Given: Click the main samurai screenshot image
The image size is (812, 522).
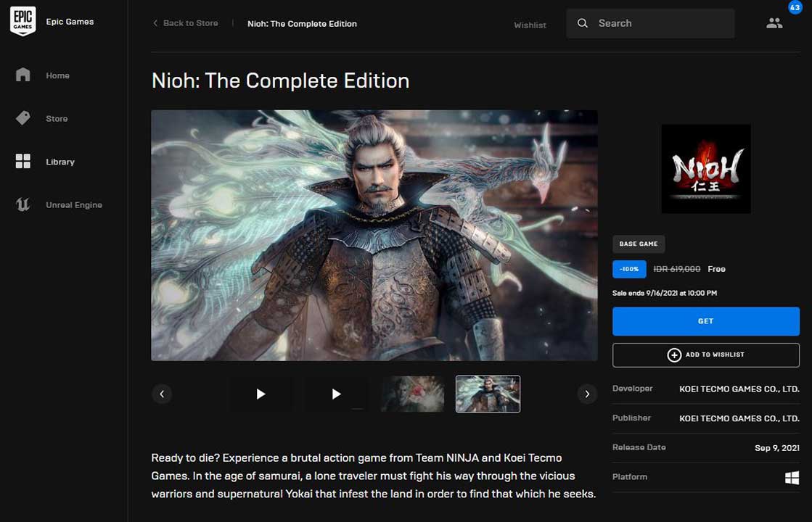Looking at the screenshot, I should point(374,235).
